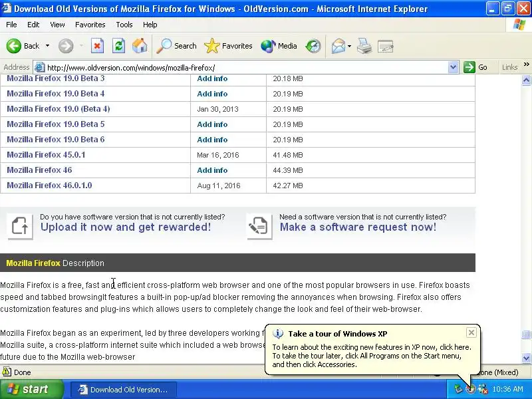Open Mozilla Firefox 19.0 Beta 6 link
Image resolution: width=532 pixels, height=399 pixels.
[x=56, y=140]
